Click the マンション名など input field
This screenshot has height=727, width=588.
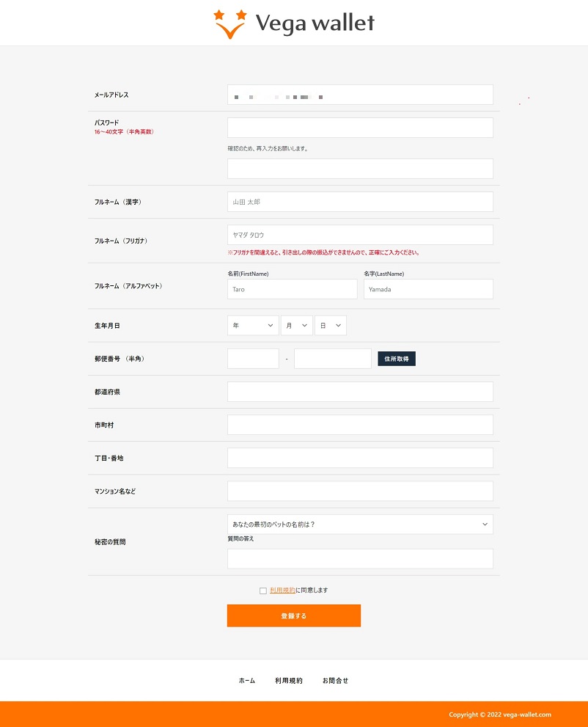(x=360, y=491)
